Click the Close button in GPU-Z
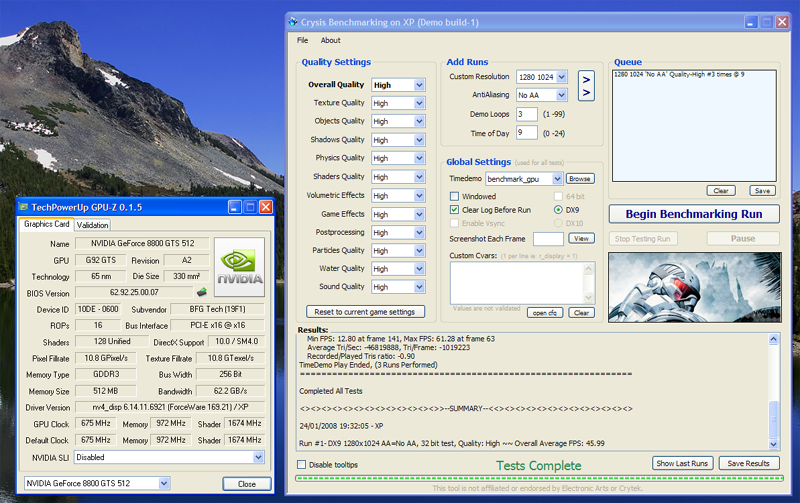The height and width of the screenshot is (503, 800). (x=247, y=484)
